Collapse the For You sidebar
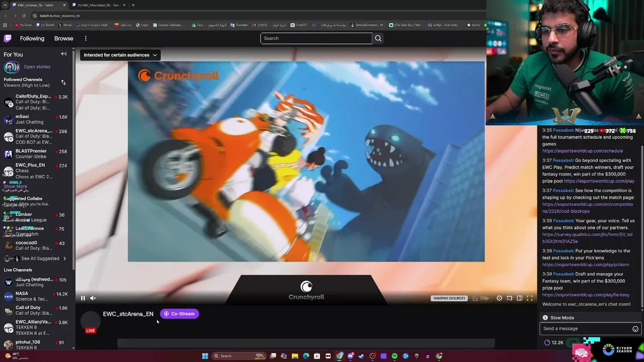The image size is (644, 362). [63, 54]
